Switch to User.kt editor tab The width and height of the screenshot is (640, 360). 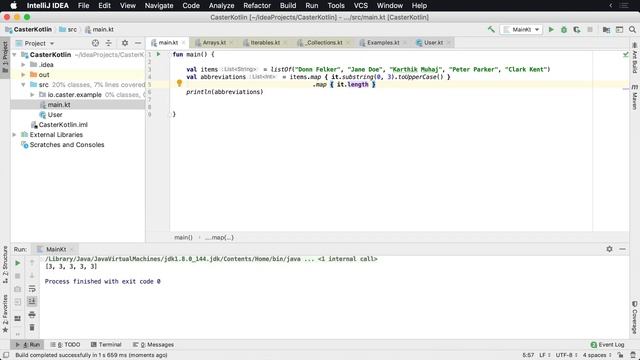click(x=433, y=42)
